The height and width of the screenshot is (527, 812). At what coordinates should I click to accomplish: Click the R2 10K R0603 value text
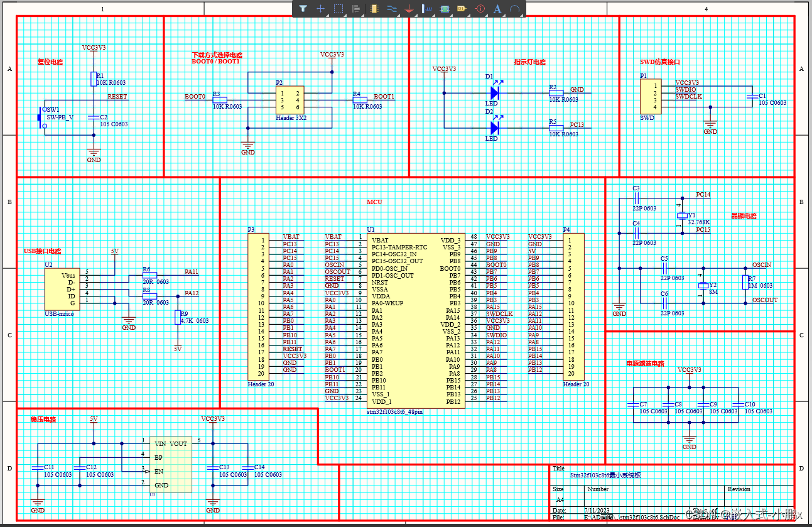click(564, 100)
